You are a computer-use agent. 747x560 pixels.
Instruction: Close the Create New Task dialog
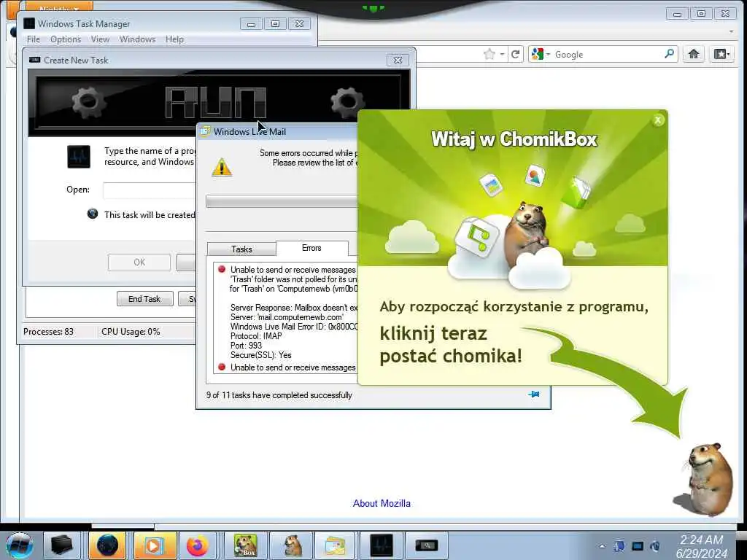398,60
